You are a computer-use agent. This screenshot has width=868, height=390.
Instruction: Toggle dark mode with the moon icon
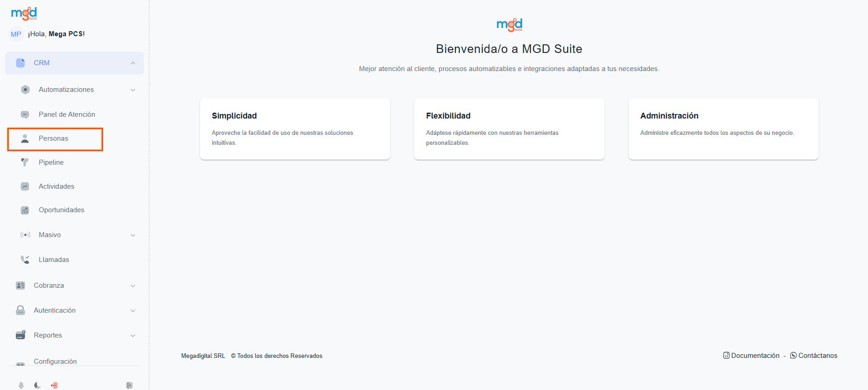coord(38,385)
